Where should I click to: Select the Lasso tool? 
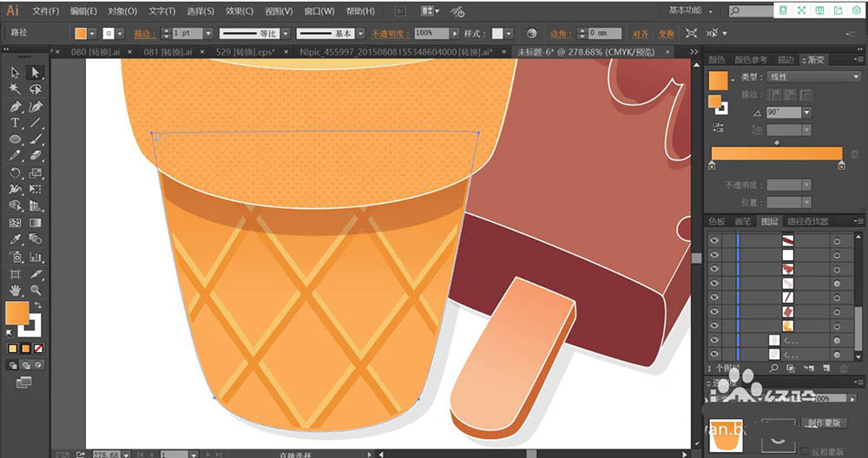[x=36, y=89]
